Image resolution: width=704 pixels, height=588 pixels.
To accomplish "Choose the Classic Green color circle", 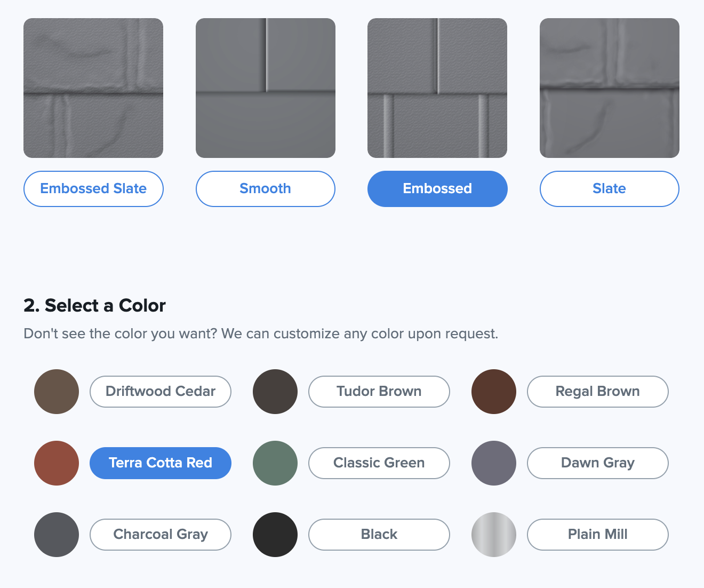I will click(275, 463).
